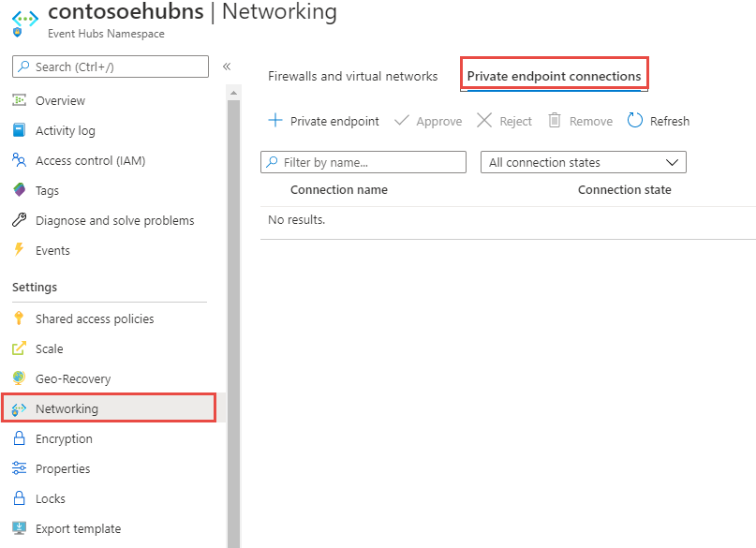Screen dimensions: 756x548
Task: Click the Search (Ctrl+/) box
Action: 108,67
